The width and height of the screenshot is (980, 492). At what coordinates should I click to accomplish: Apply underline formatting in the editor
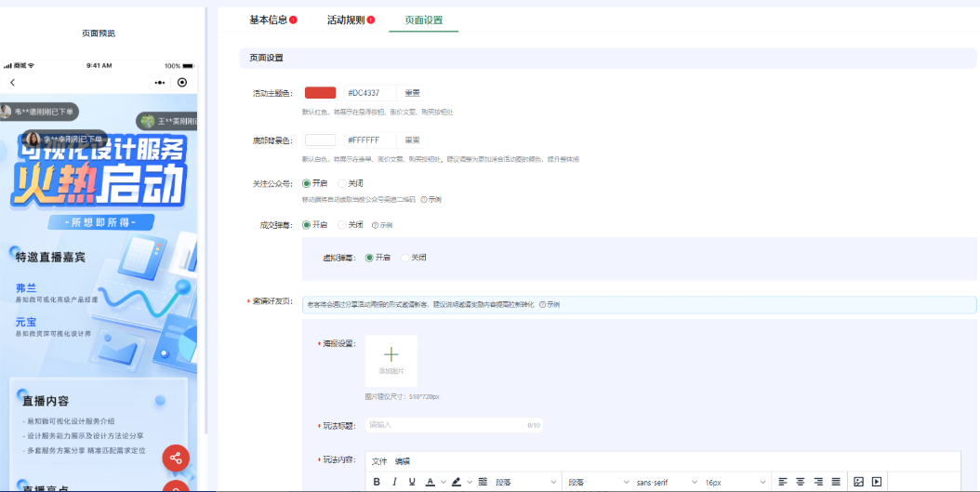tap(412, 482)
